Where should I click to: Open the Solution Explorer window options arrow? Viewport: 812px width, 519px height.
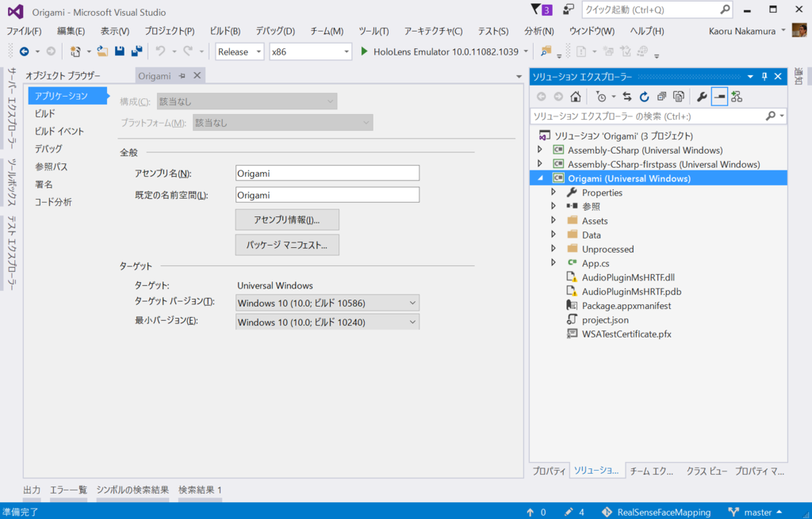point(750,77)
